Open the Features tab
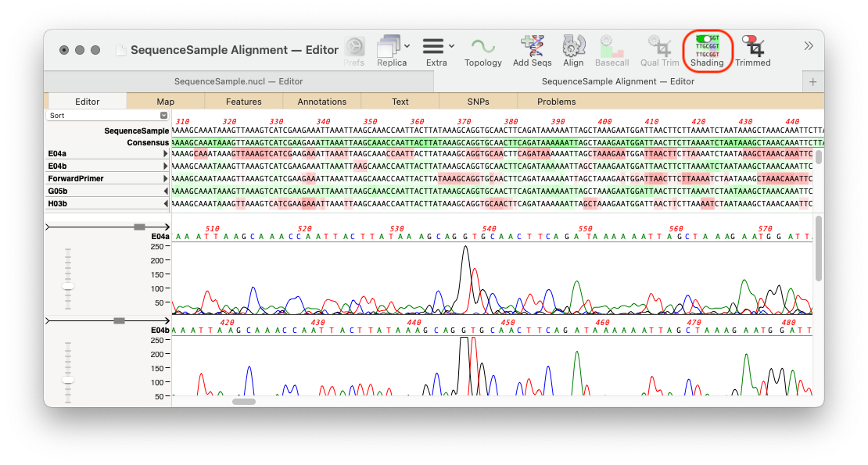Viewport: 868px width, 465px height. (243, 102)
